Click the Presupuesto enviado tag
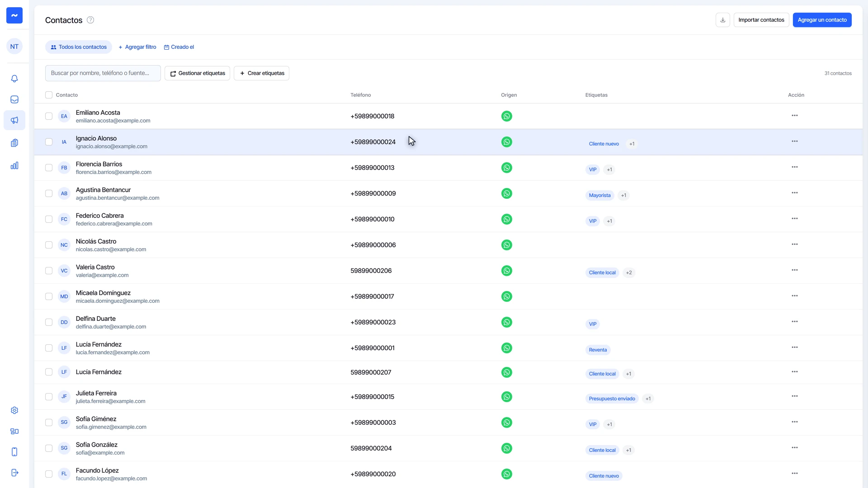 click(x=612, y=399)
